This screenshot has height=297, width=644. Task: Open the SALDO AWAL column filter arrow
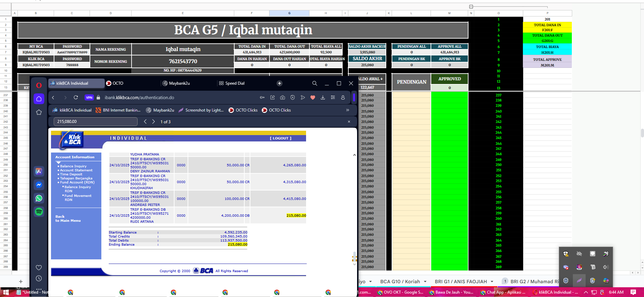tap(382, 79)
